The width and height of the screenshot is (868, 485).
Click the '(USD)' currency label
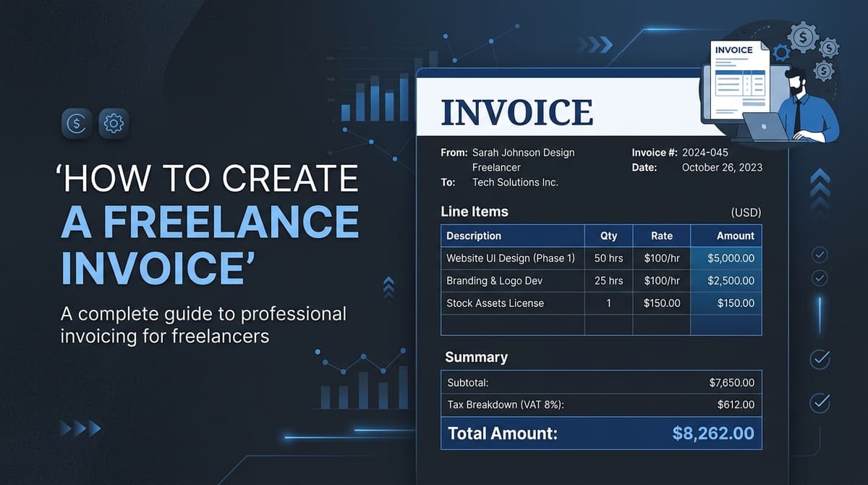point(746,213)
